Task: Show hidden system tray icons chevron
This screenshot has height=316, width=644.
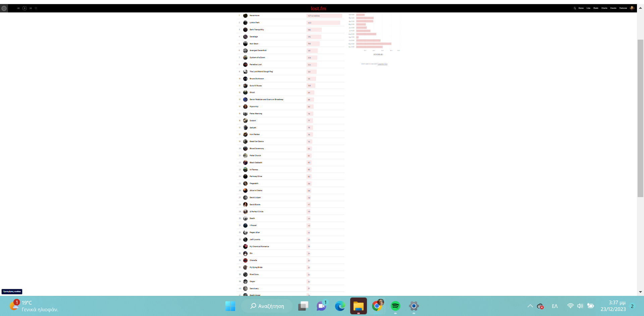Action: tap(530, 306)
